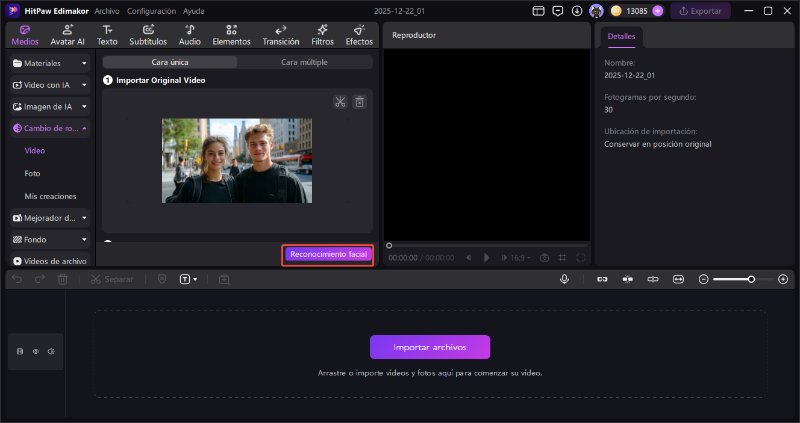800x423 pixels.
Task: Step to previous frame in player
Action: point(468,258)
